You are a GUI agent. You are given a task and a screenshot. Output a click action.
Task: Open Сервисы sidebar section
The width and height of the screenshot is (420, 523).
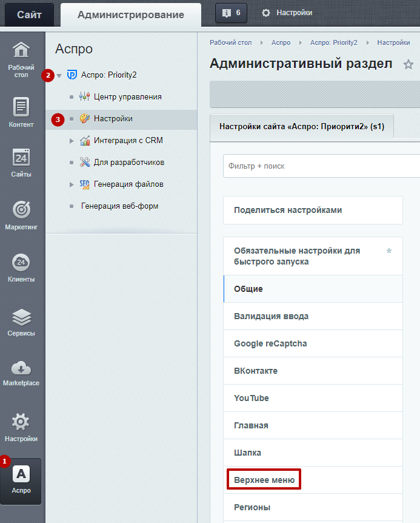click(x=21, y=322)
